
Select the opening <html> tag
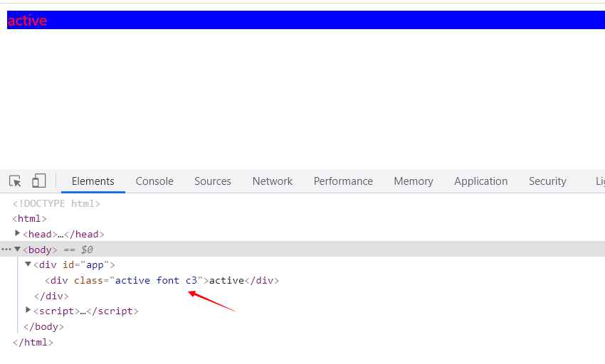click(x=29, y=219)
